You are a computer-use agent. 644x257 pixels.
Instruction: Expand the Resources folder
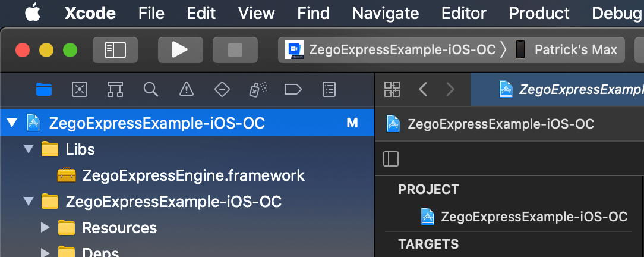(45, 228)
